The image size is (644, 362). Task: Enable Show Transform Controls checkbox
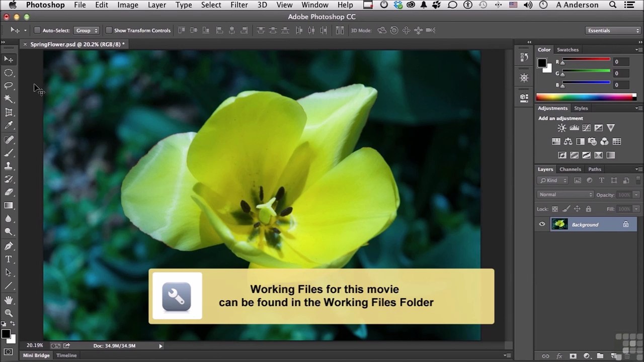(x=109, y=30)
